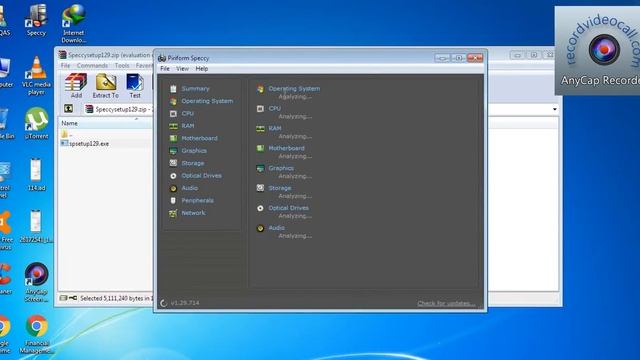640x360 pixels.
Task: Expand the WinRAR address bar dropdown
Action: click(x=554, y=109)
